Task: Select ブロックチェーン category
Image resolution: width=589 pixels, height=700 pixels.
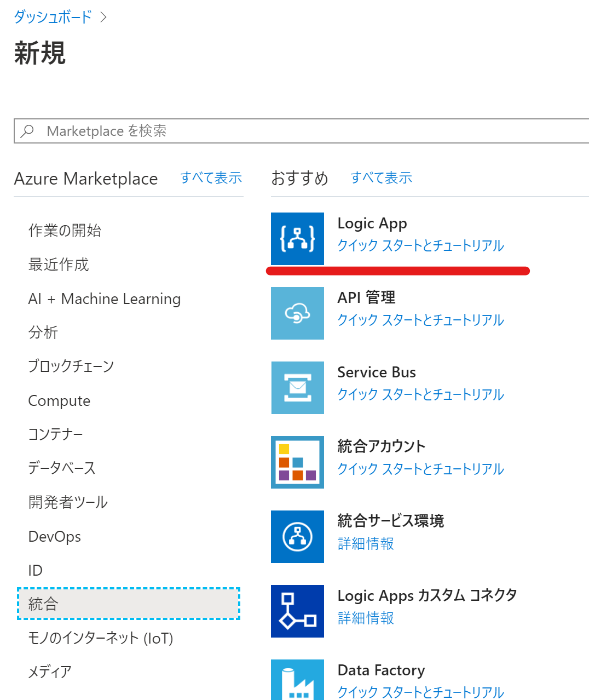Action: [x=71, y=366]
